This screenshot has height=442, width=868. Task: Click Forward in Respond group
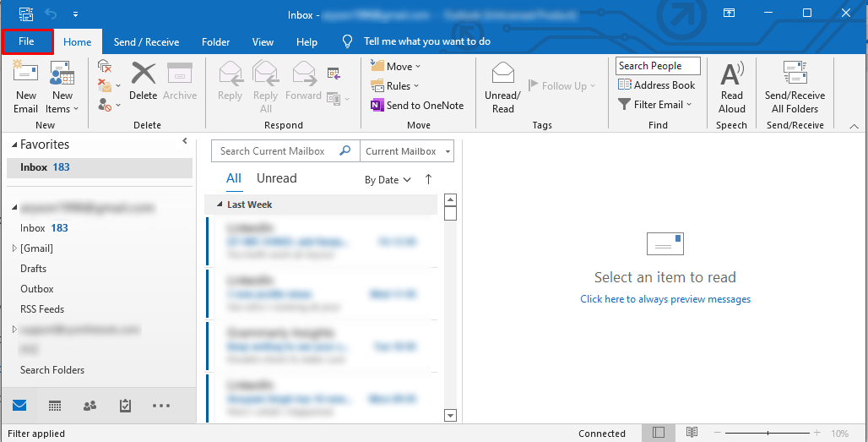303,81
